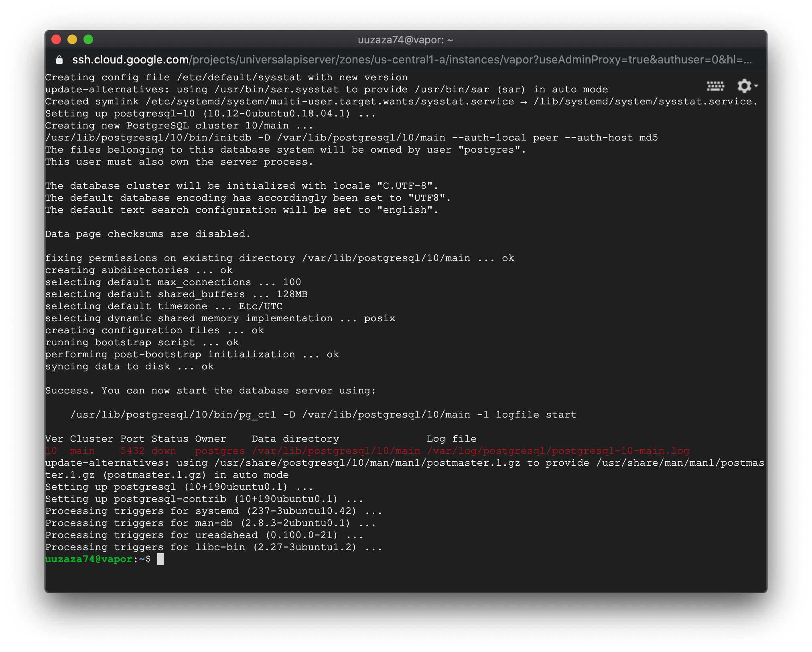Click the red /var/lib/postgresql/10/main data directory

click(x=336, y=451)
